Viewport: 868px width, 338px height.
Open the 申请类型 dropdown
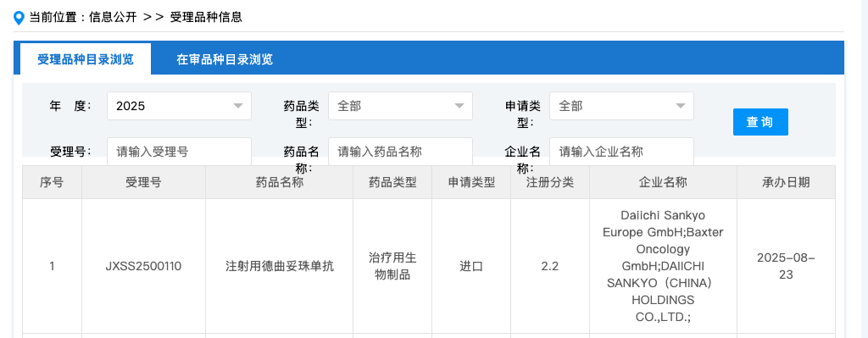[x=621, y=106]
